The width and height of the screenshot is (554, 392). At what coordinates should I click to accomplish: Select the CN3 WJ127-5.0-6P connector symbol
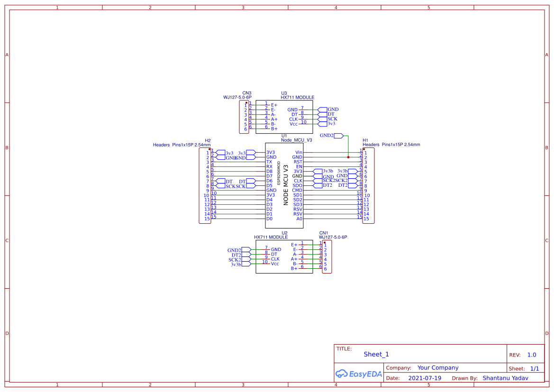244,116
